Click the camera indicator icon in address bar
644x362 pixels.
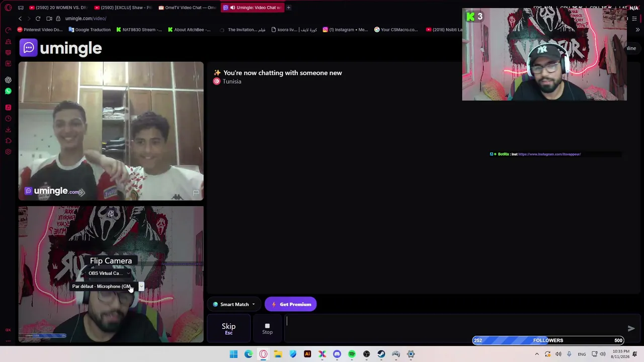coord(49,19)
